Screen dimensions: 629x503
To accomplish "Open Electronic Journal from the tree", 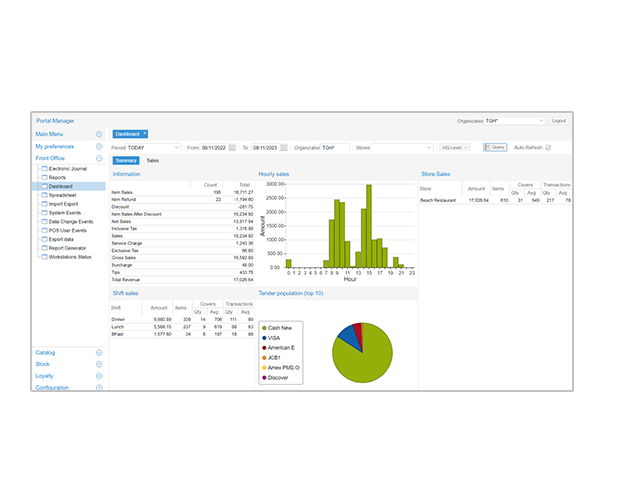I will (x=68, y=168).
